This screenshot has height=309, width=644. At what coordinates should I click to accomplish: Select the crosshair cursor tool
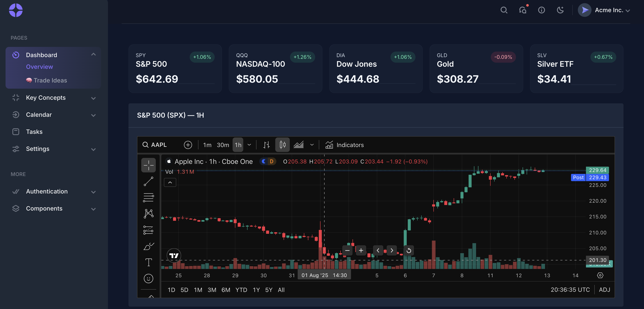tap(149, 165)
